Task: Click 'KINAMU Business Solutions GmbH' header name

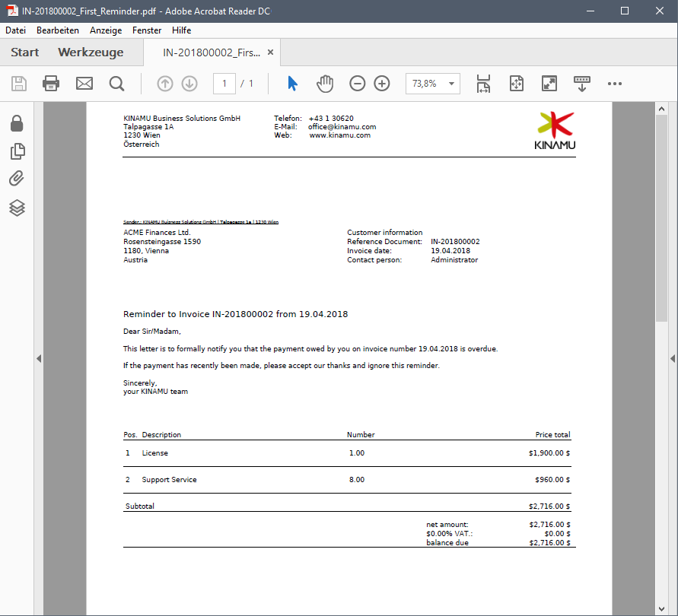Action: [x=182, y=119]
